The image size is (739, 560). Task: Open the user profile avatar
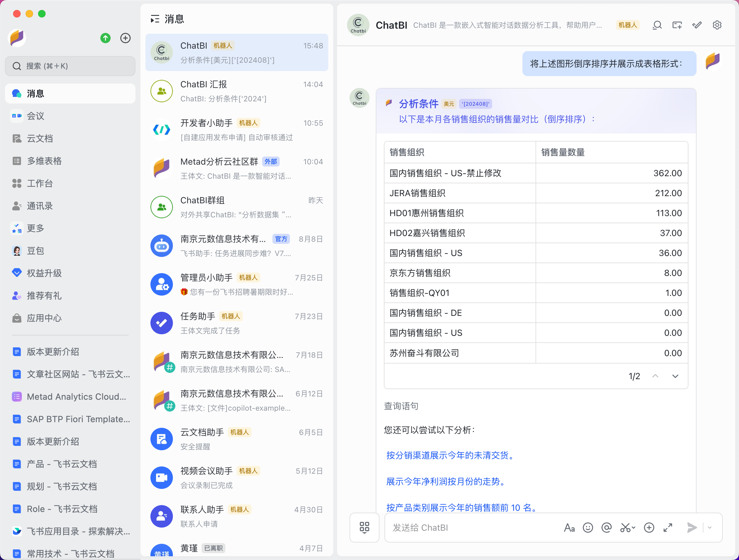pyautogui.click(x=17, y=38)
